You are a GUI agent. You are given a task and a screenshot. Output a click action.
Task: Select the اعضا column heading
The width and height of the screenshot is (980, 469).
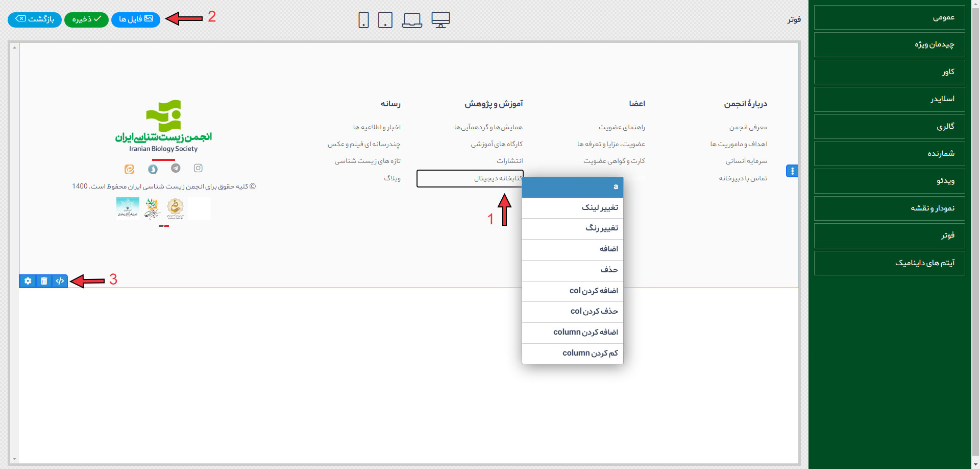click(x=637, y=104)
